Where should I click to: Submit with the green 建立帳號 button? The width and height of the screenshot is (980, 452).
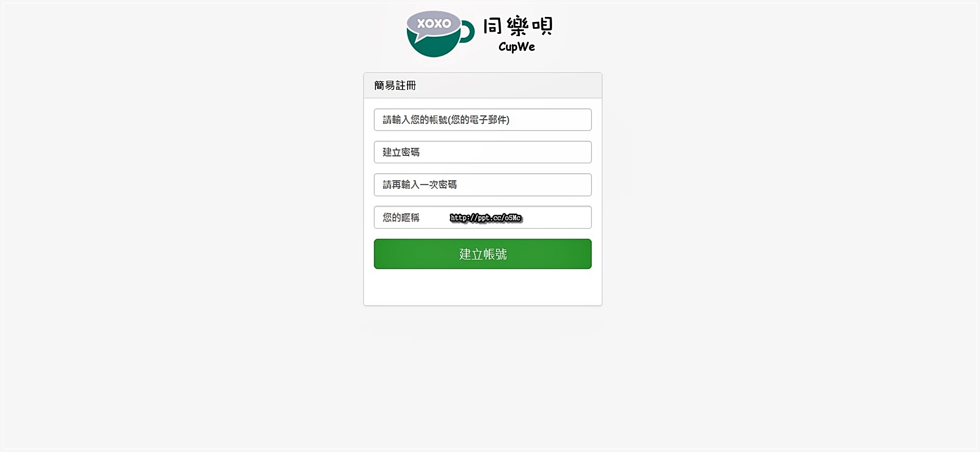483,254
